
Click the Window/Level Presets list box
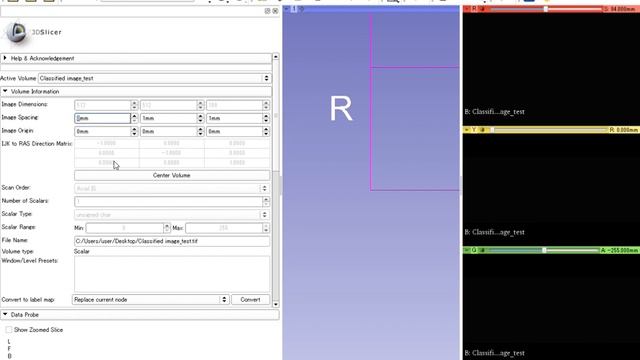click(x=172, y=273)
